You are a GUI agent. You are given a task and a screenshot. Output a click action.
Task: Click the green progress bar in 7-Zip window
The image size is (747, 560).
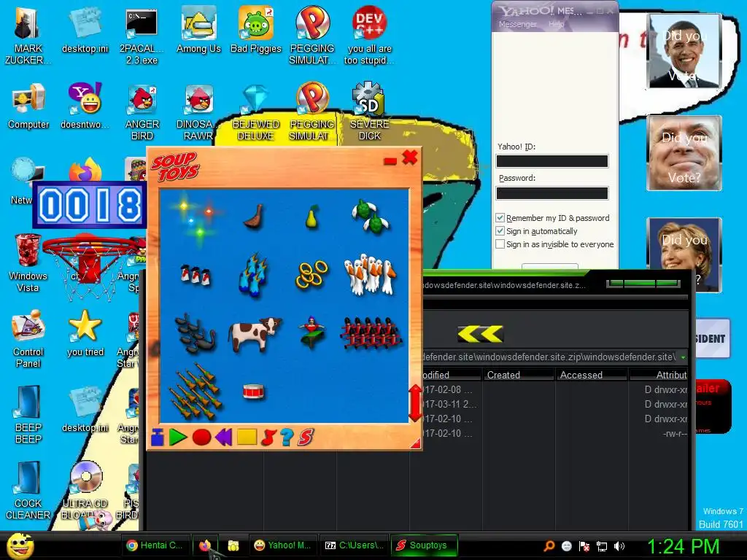click(643, 284)
